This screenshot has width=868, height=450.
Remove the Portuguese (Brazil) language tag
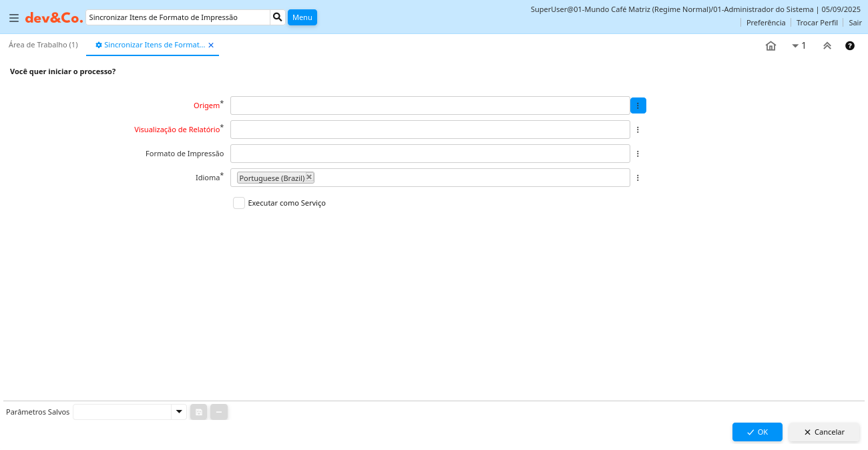[309, 177]
